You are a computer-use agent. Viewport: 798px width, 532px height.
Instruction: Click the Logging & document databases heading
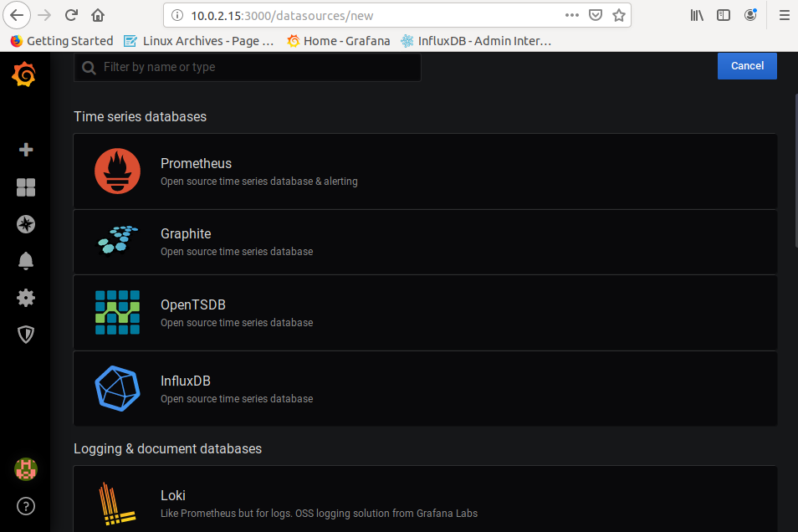tap(167, 448)
